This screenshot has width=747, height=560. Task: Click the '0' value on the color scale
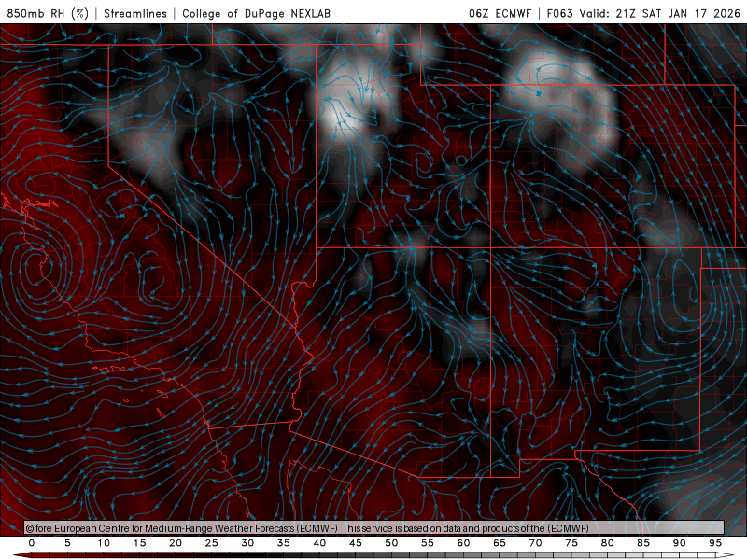point(32,543)
